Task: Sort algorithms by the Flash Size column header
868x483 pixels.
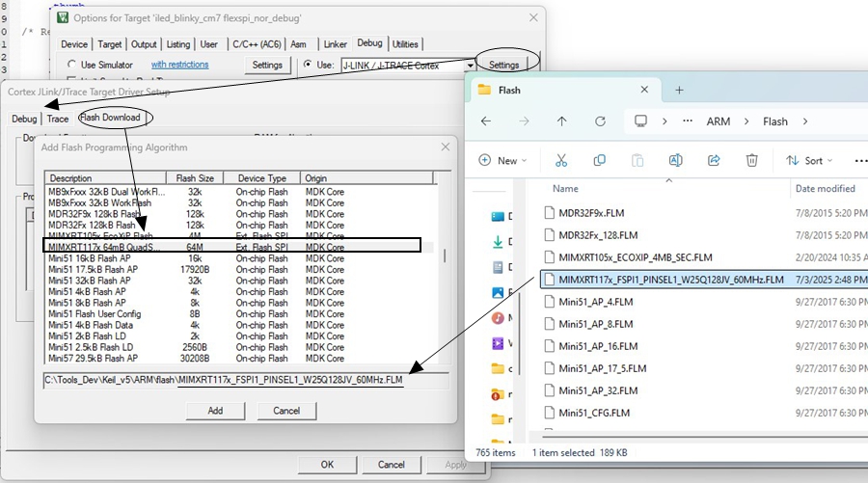Action: 195,178
